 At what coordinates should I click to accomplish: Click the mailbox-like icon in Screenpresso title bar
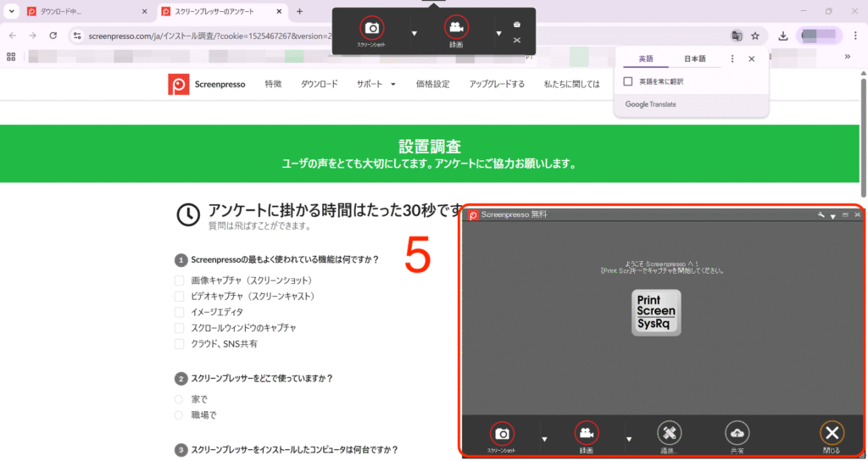click(x=845, y=214)
